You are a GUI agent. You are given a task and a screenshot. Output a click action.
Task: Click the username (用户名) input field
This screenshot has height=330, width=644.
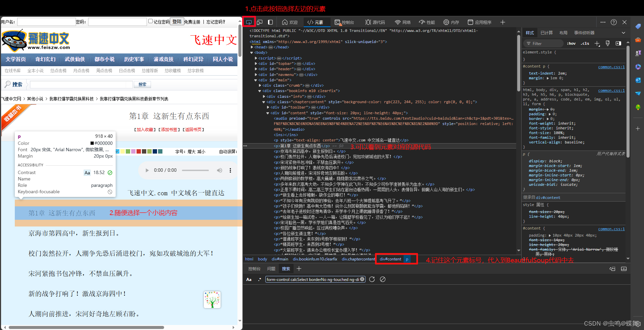pos(46,22)
